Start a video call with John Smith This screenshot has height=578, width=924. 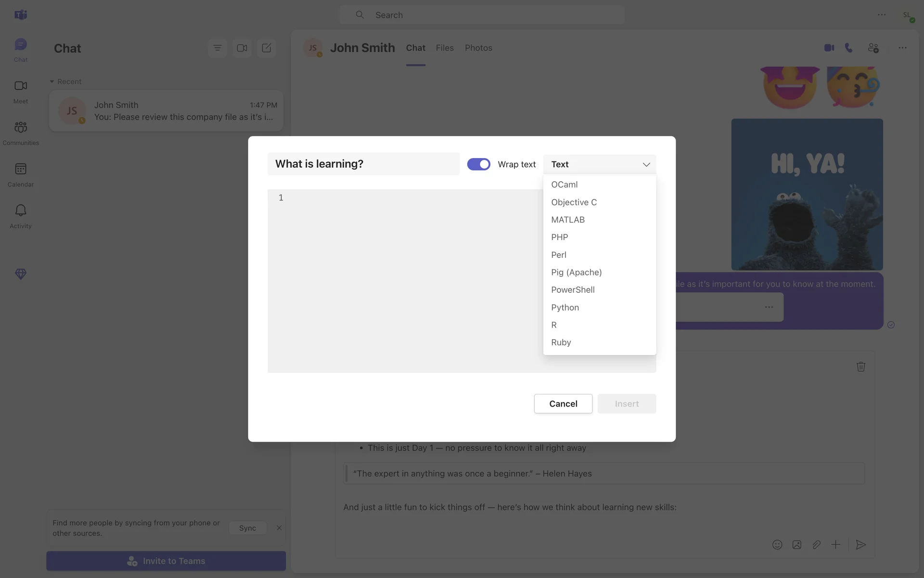pos(829,48)
